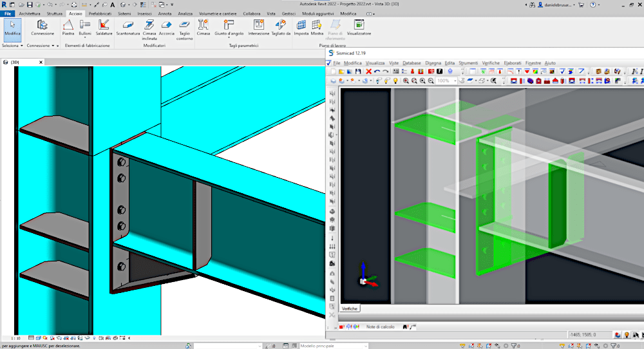The height and width of the screenshot is (349, 644).
Task: Click the Verifiche tab at panel bottom
Action: [350, 308]
